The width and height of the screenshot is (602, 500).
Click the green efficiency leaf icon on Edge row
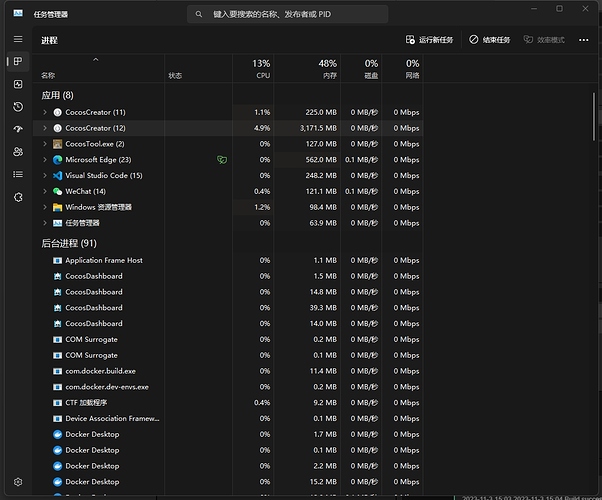point(222,160)
